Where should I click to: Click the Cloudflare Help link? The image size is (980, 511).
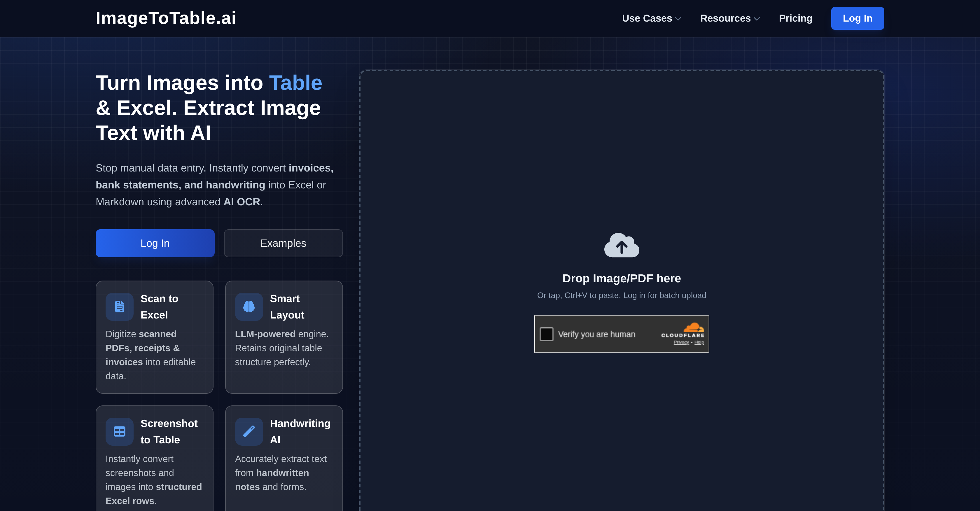[699, 342]
